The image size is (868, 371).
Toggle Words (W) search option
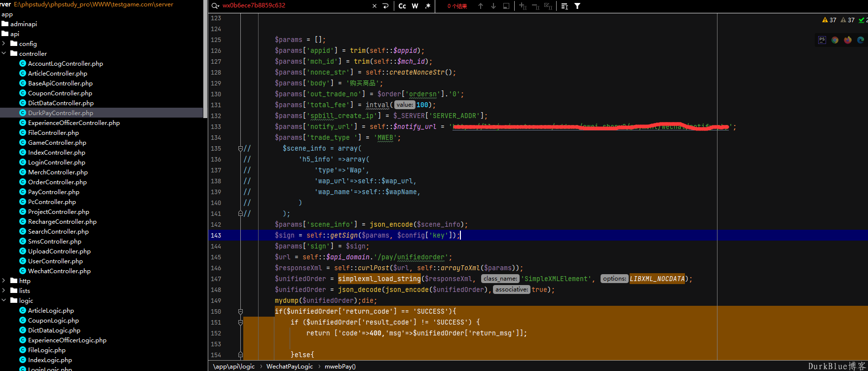click(415, 6)
